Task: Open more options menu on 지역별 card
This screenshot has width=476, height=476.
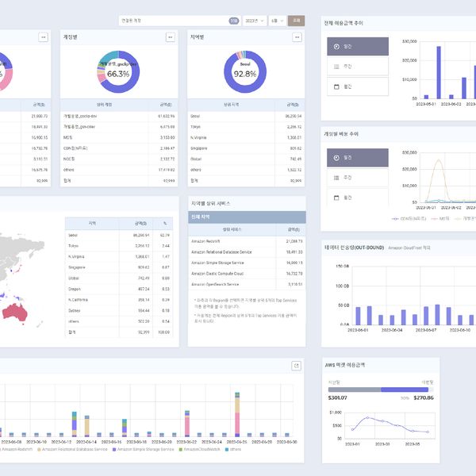Action: click(297, 37)
